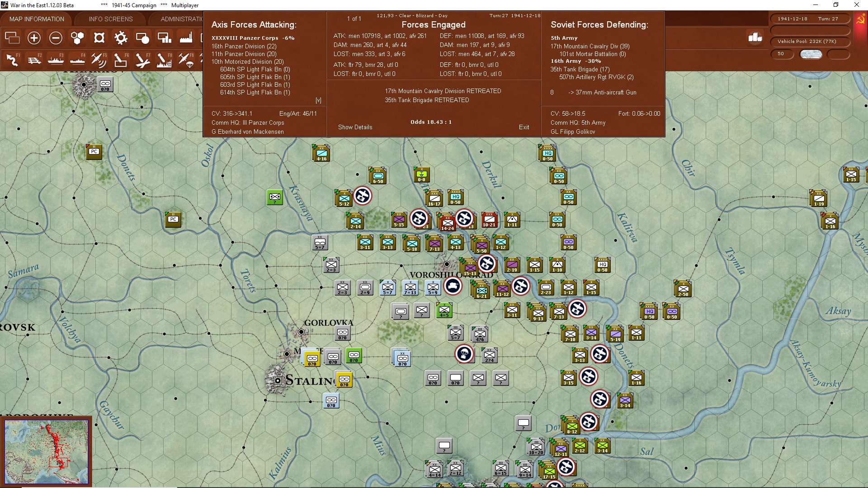The height and width of the screenshot is (488, 868).
Task: Open the MAP INFORMATION tab
Action: pos(37,19)
